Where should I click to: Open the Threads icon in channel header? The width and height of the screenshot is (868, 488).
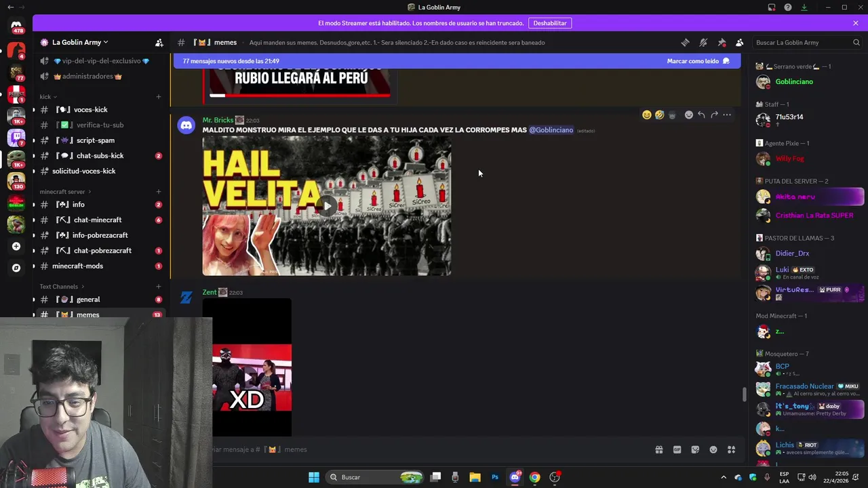[x=685, y=42]
